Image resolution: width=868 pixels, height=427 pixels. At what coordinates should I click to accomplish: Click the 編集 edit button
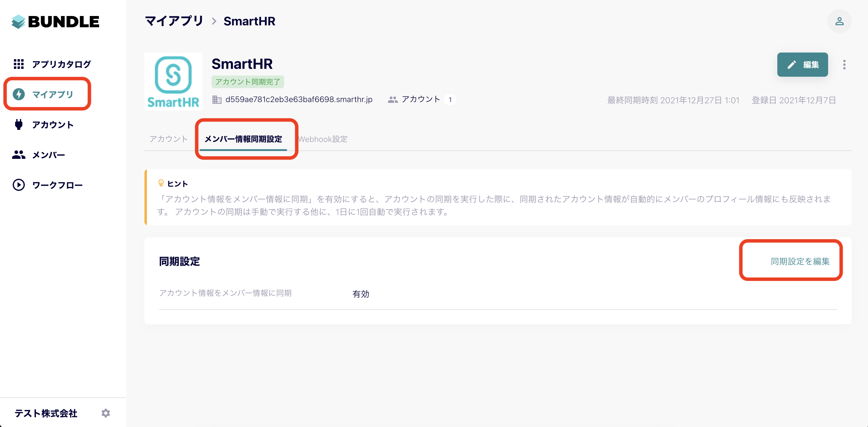802,65
